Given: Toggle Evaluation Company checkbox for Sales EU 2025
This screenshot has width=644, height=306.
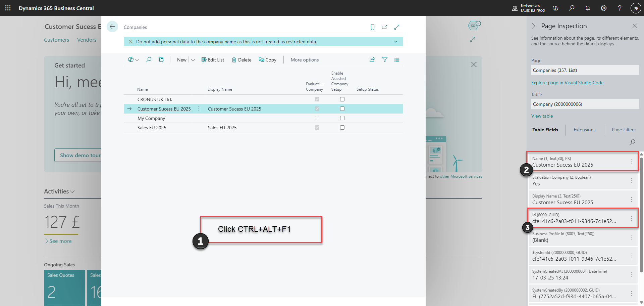Looking at the screenshot, I should [317, 128].
